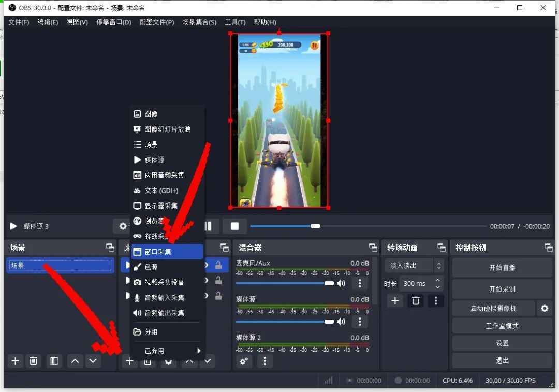Move scene down with arrow icon

point(93,361)
